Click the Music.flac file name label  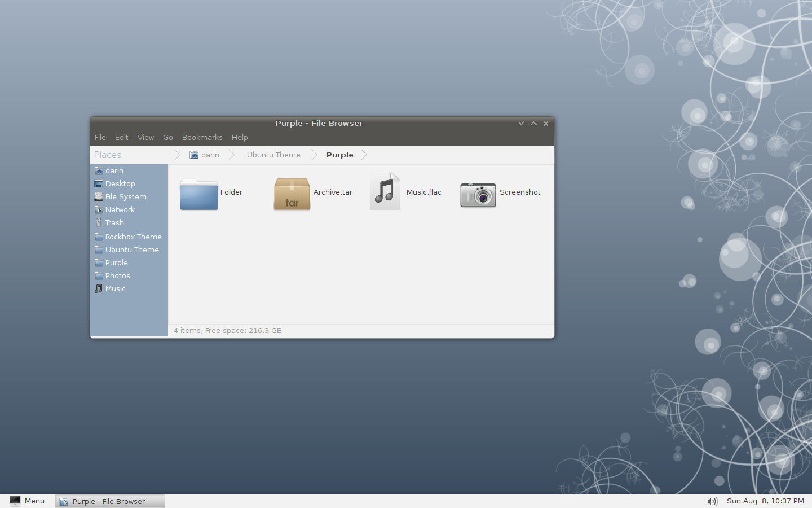pos(424,192)
